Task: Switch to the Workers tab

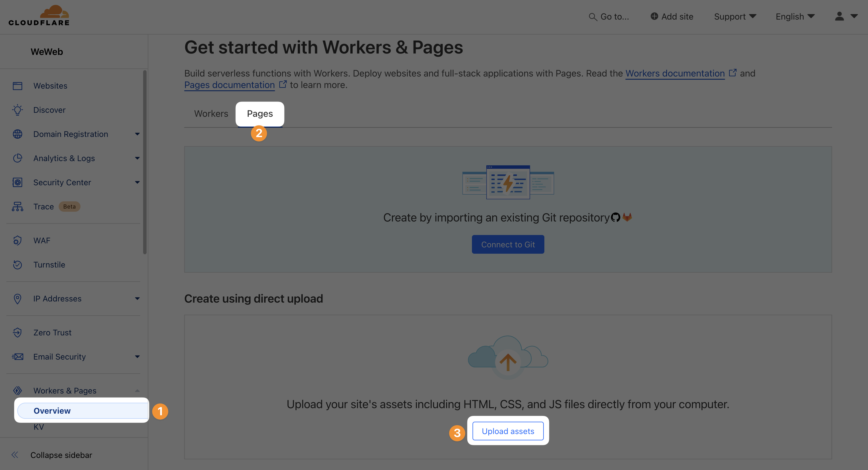Action: 211,114
